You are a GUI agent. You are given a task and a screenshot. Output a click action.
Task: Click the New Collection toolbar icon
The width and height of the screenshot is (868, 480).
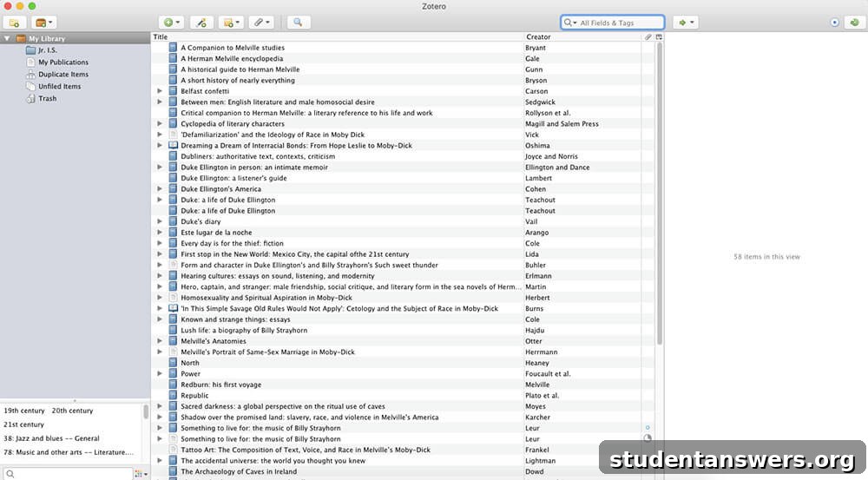tap(15, 23)
